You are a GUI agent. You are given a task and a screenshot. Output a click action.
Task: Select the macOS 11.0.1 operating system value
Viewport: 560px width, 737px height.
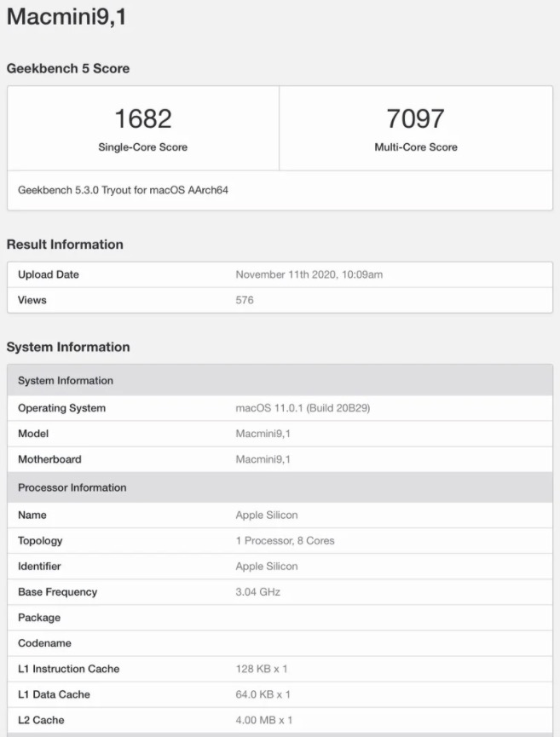pos(303,408)
